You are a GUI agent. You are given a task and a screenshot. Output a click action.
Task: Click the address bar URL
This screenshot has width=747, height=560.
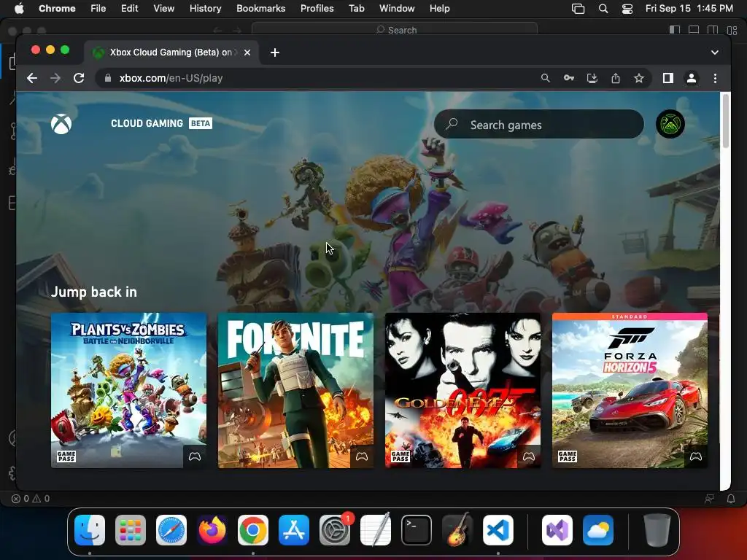(x=171, y=78)
